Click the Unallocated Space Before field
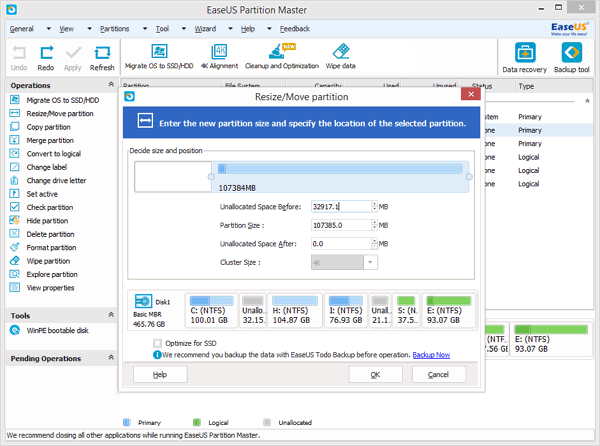 [341, 207]
